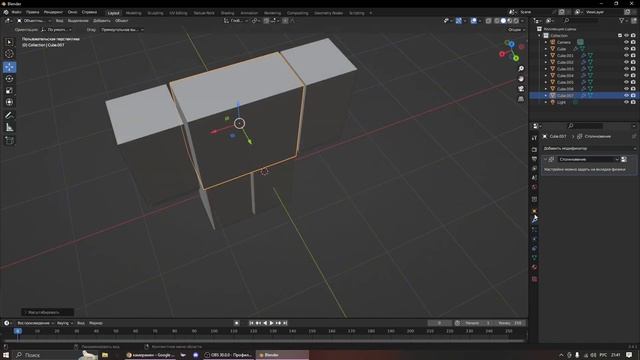Open the Drag selection mode dropdown
The height and width of the screenshot is (360, 640).
click(122, 30)
